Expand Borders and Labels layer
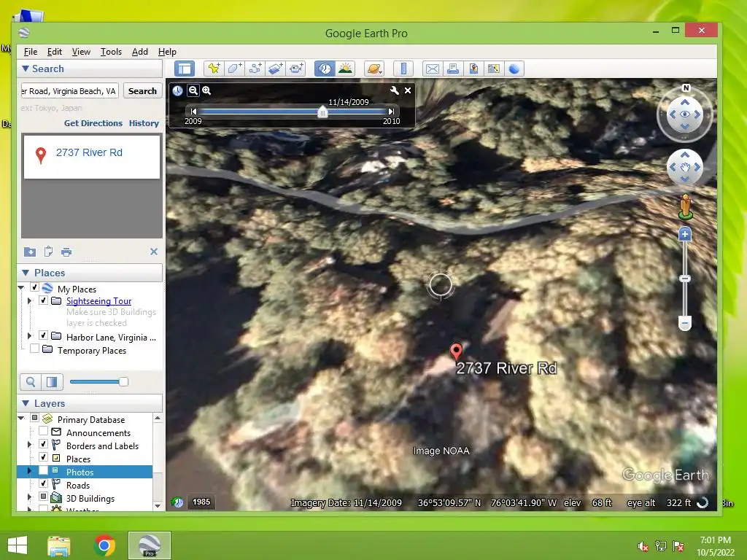 pos(29,444)
